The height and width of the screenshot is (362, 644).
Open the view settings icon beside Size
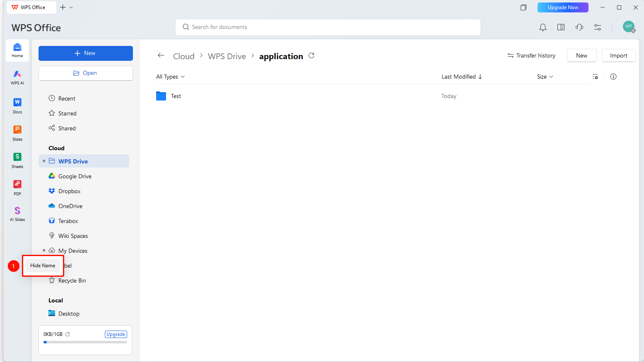(x=595, y=77)
